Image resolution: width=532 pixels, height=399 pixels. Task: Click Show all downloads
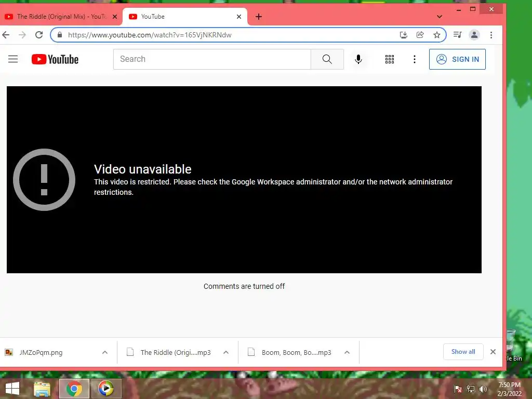pyautogui.click(x=463, y=352)
